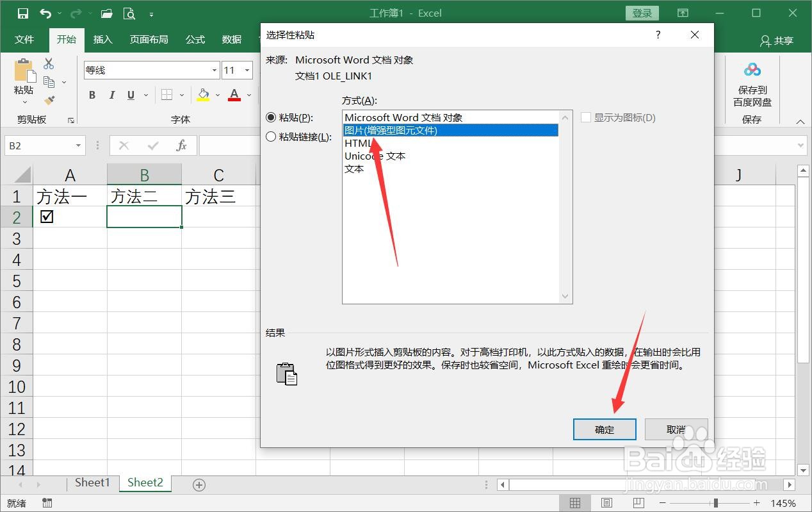The width and height of the screenshot is (812, 512).
Task: Click the Page Break Preview icon
Action: (638, 503)
